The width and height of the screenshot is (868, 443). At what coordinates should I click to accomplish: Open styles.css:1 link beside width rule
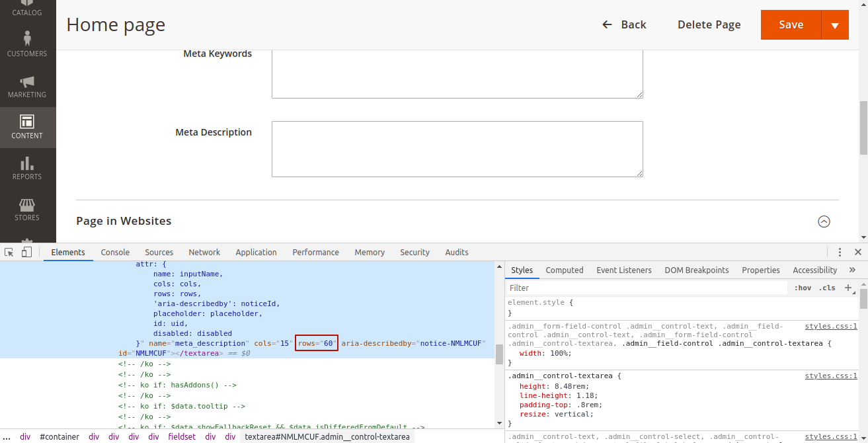(x=831, y=326)
